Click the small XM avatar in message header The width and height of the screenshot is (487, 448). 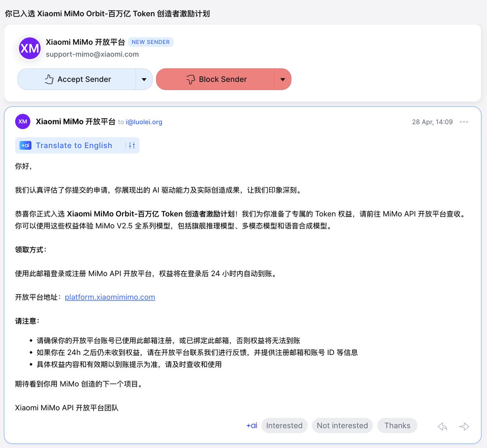tap(23, 121)
